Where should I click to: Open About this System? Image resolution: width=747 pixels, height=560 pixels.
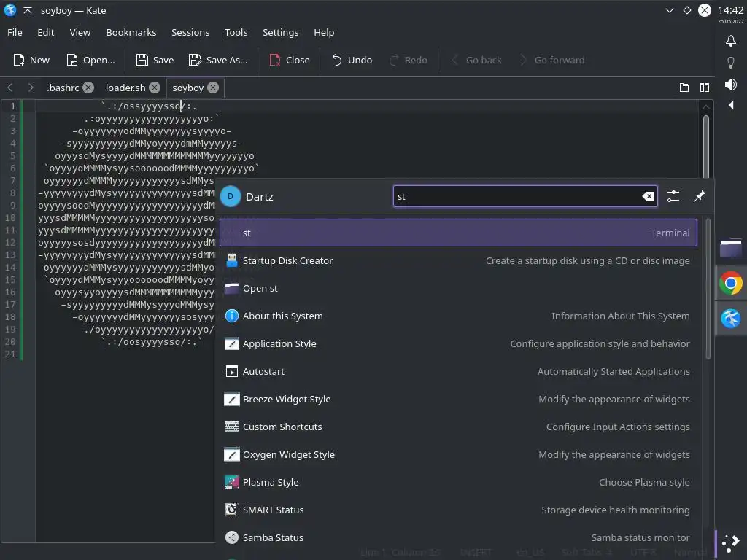click(x=458, y=316)
